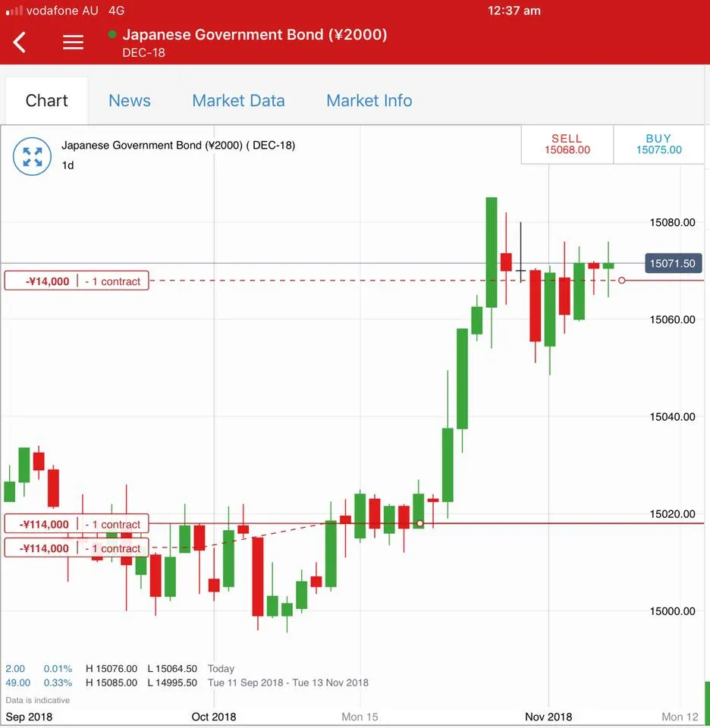Select the open position circle on the 15018 line
Image resolution: width=710 pixels, height=728 pixels.
419,523
